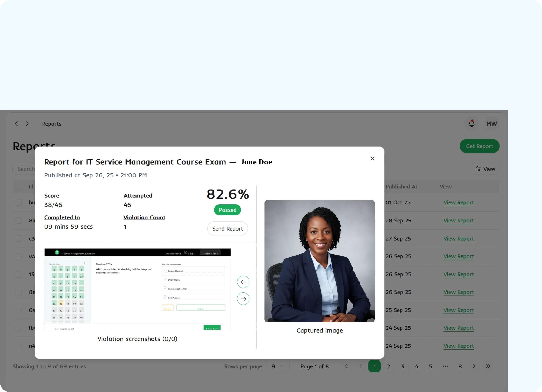Go to page 8 of results
This screenshot has height=392, width=542.
tap(460, 366)
